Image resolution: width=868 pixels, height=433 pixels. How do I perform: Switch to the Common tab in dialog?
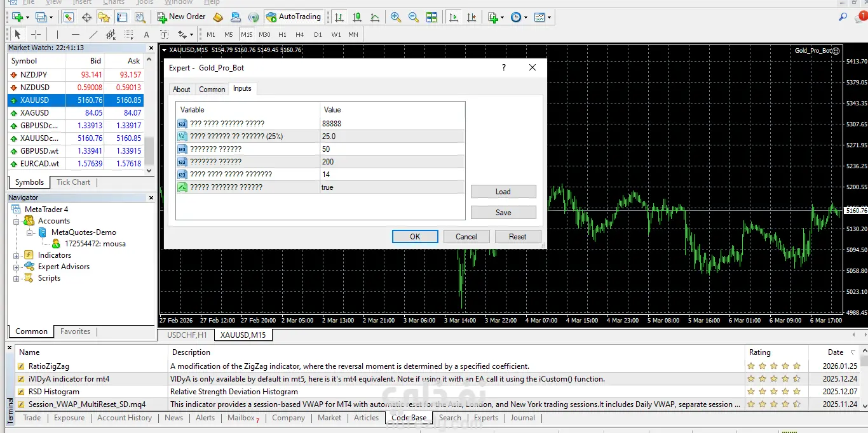(212, 90)
